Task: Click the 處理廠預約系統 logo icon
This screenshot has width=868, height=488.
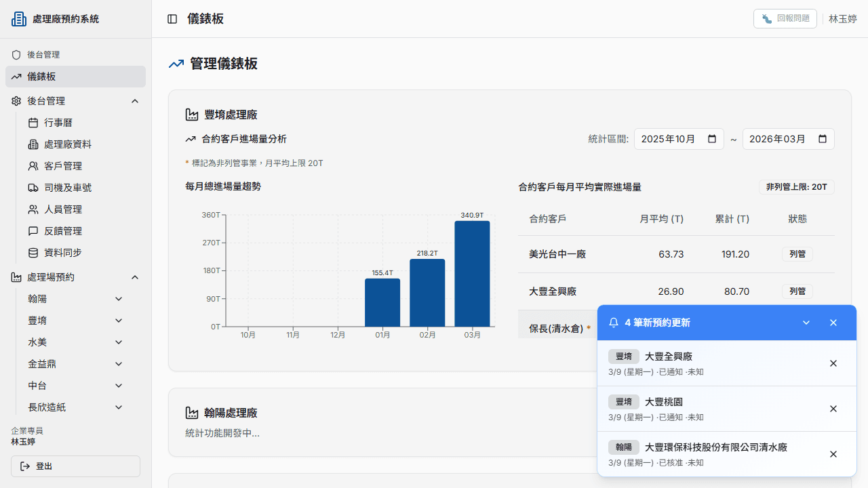Action: click(x=19, y=19)
